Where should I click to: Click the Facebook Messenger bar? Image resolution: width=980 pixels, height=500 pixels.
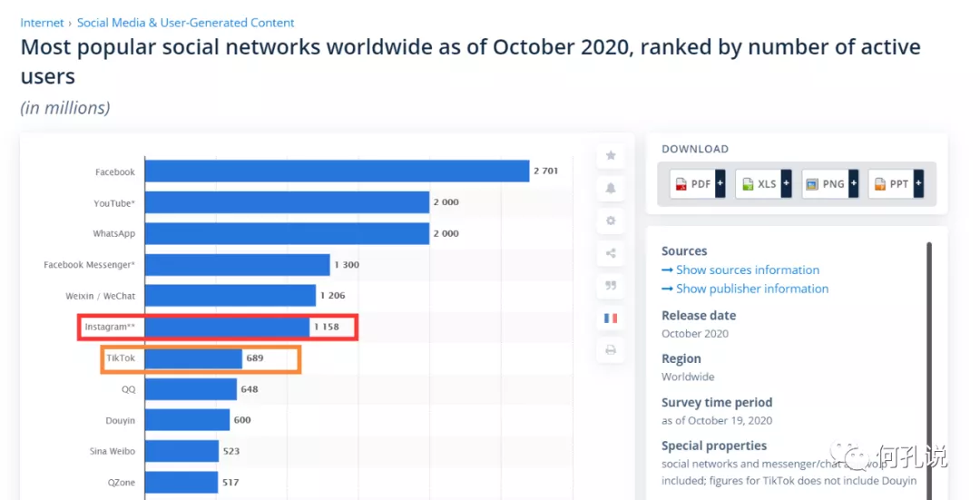pyautogui.click(x=238, y=265)
